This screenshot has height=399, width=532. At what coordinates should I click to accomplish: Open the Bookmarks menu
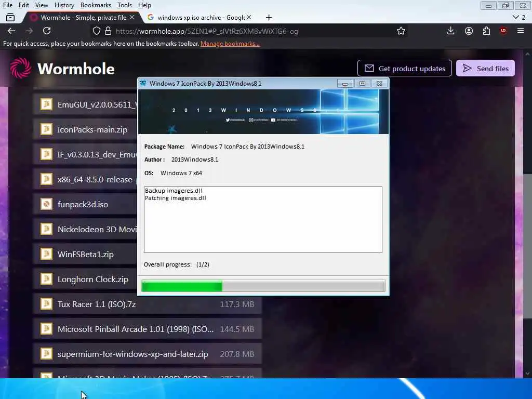click(x=96, y=5)
